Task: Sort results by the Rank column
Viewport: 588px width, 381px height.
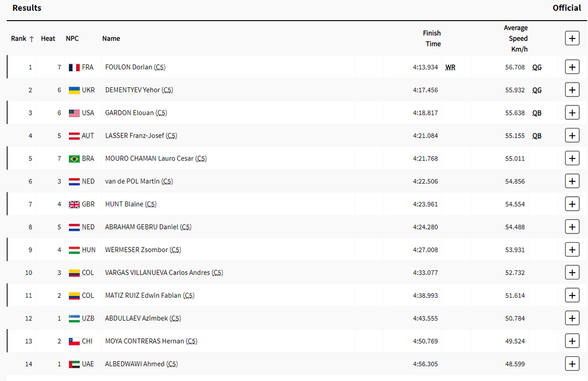Action: [x=22, y=38]
